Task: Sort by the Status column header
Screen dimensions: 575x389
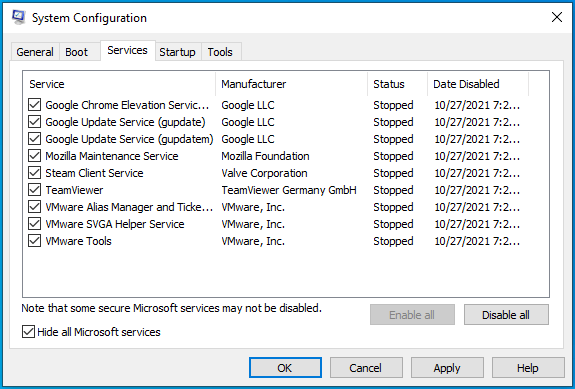Action: click(398, 84)
